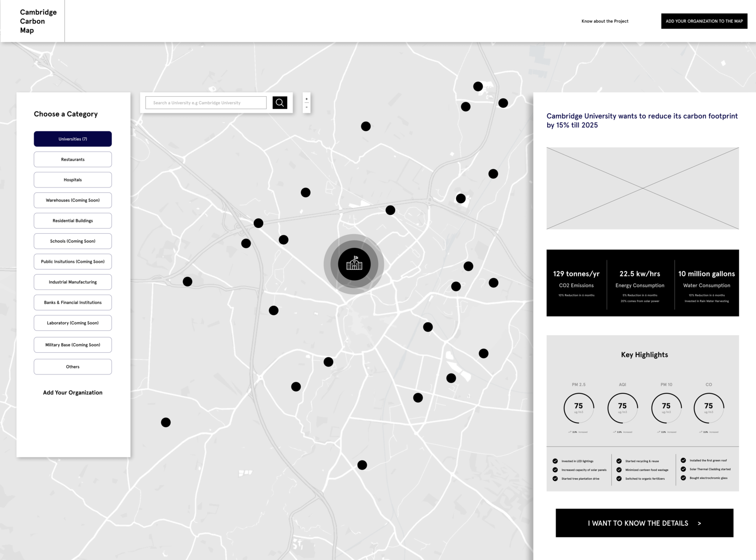Choose the Banks & Financial Institutions category
The height and width of the screenshot is (560, 756).
tap(72, 302)
